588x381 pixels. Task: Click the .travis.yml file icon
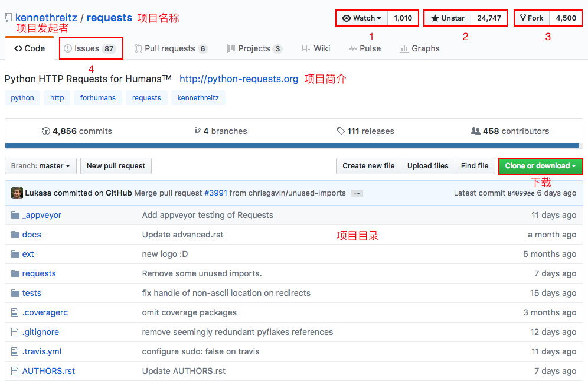[x=15, y=351]
